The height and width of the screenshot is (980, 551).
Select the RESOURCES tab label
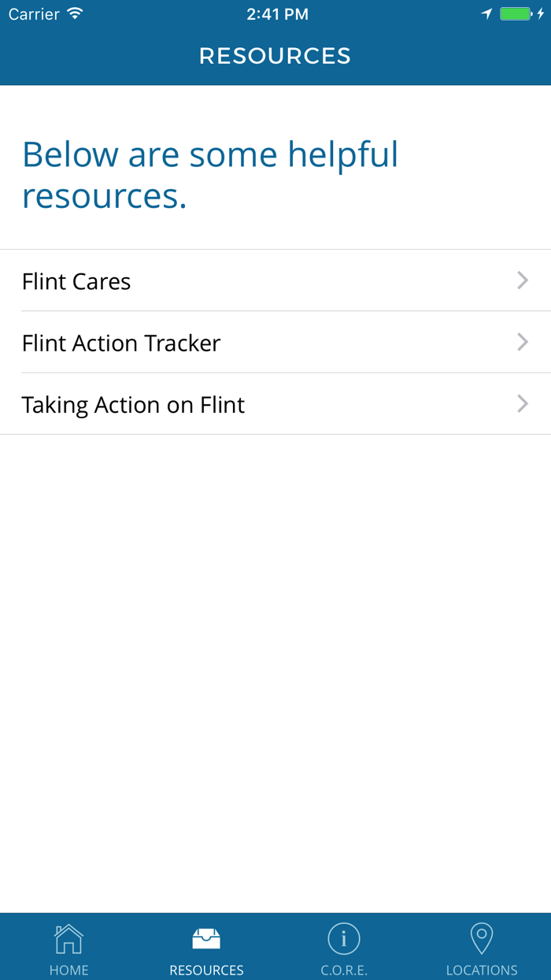[x=206, y=970]
